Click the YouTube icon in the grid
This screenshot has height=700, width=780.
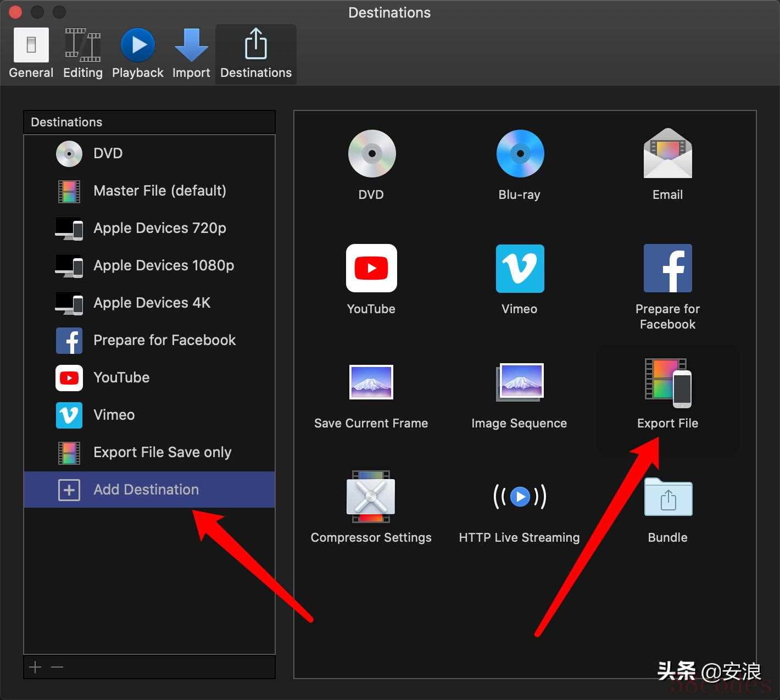[x=371, y=268]
